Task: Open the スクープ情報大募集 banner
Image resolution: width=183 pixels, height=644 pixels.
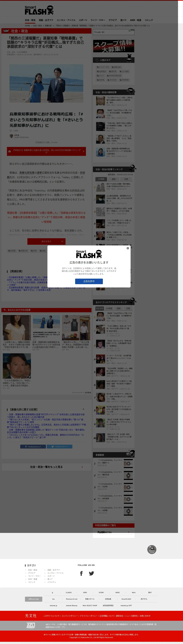Action: [x=114, y=46]
